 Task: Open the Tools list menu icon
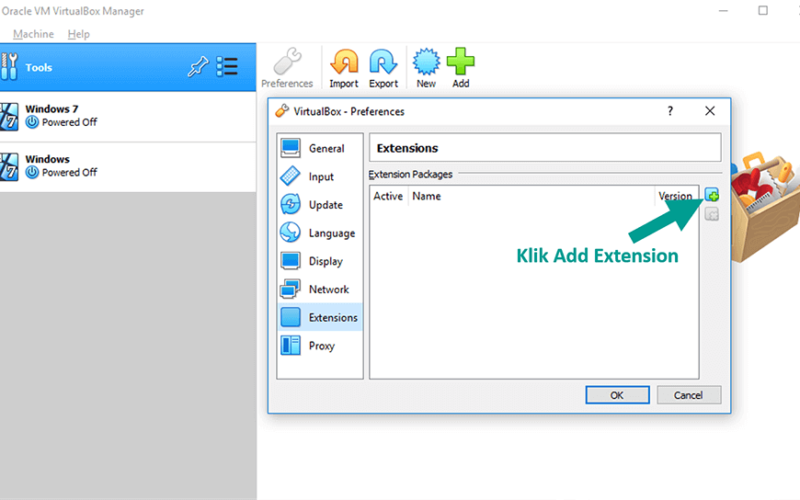[x=227, y=66]
